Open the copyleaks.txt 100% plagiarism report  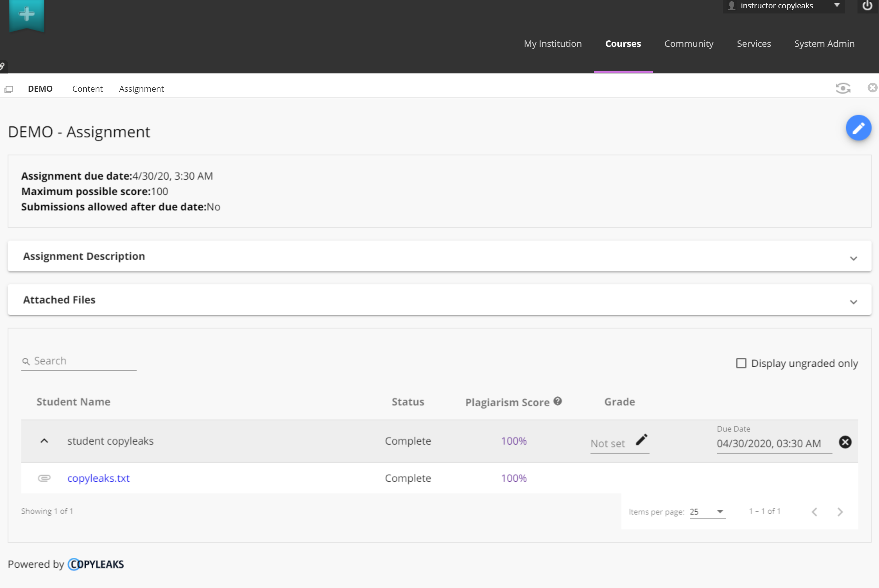pyautogui.click(x=514, y=478)
